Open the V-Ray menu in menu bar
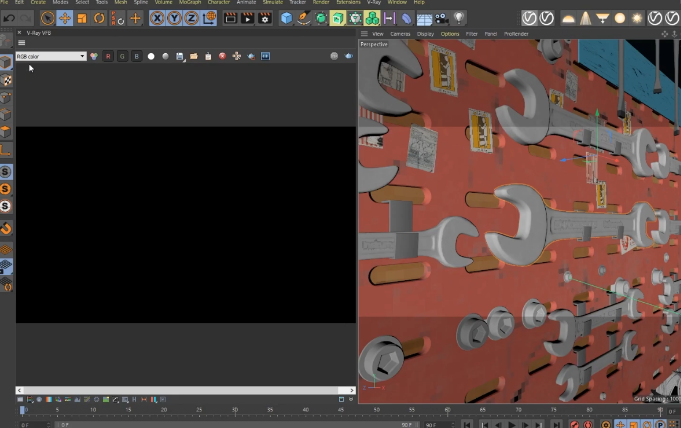The width and height of the screenshot is (681, 428). pyautogui.click(x=374, y=3)
